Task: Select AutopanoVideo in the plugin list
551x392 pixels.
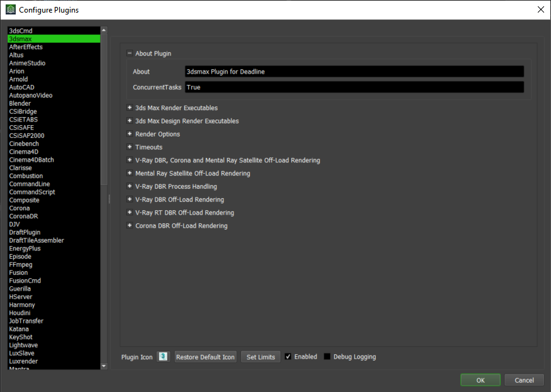Action: click(53, 95)
